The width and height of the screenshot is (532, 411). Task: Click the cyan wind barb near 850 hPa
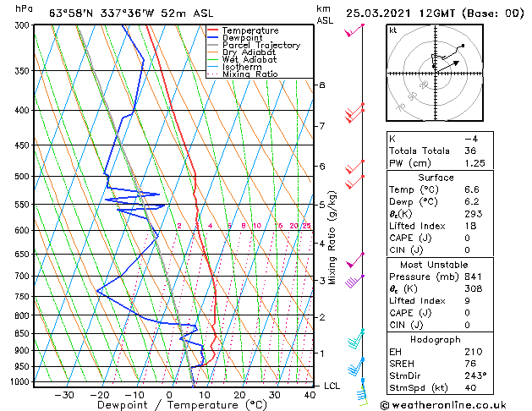[355, 338]
